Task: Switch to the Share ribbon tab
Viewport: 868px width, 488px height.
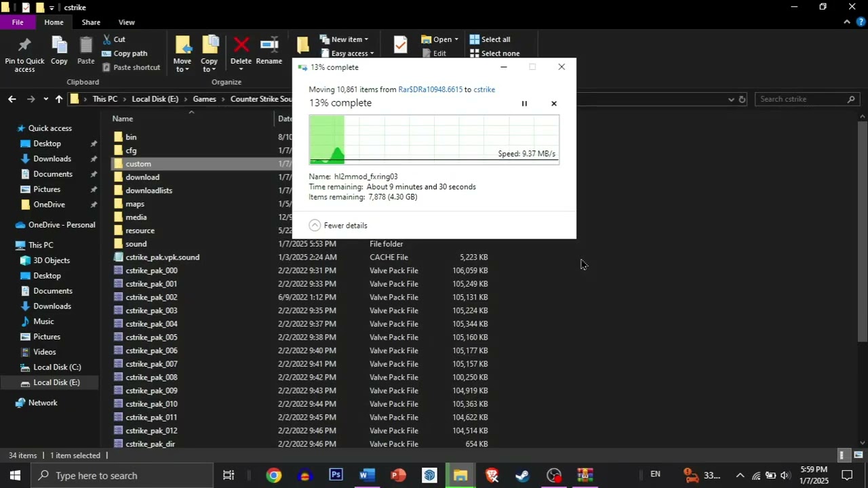Action: tap(91, 22)
